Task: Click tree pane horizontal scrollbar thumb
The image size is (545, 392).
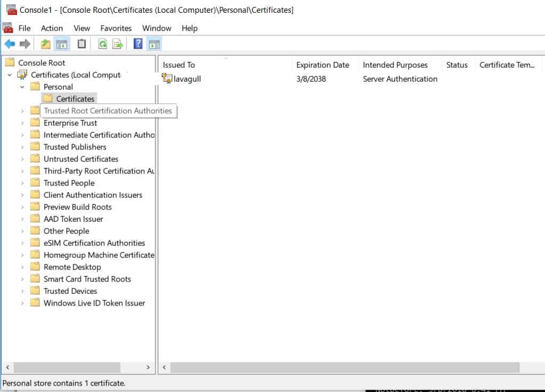Action: click(x=67, y=367)
